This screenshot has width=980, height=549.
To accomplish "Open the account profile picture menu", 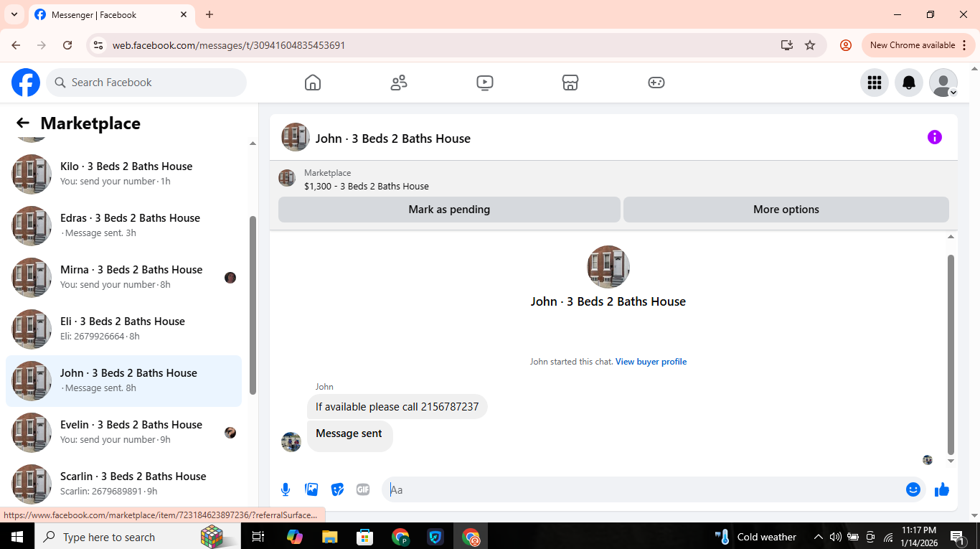I will [943, 83].
